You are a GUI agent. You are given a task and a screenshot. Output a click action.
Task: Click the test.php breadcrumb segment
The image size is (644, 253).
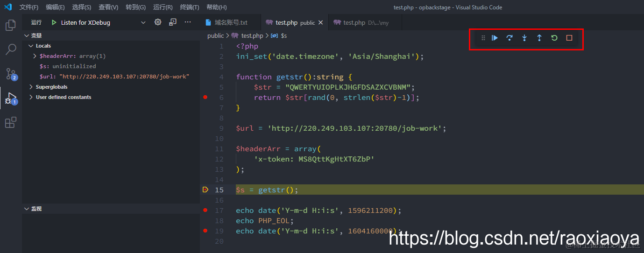(248, 35)
